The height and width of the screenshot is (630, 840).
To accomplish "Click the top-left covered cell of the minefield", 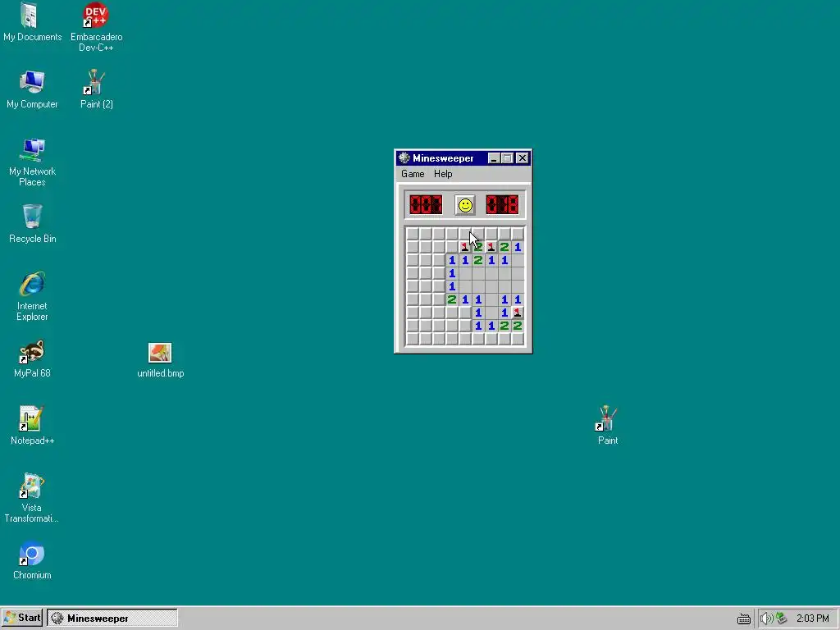I will pyautogui.click(x=413, y=234).
